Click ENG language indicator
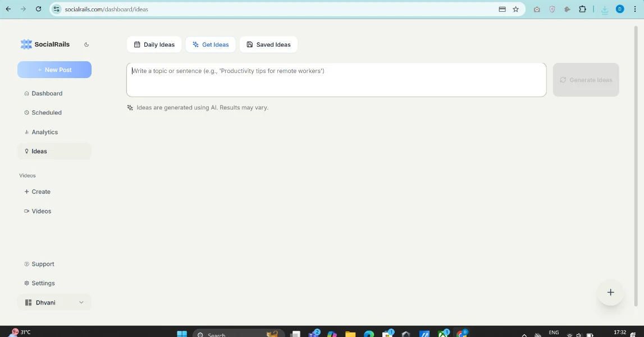Image resolution: width=644 pixels, height=337 pixels. 554,333
